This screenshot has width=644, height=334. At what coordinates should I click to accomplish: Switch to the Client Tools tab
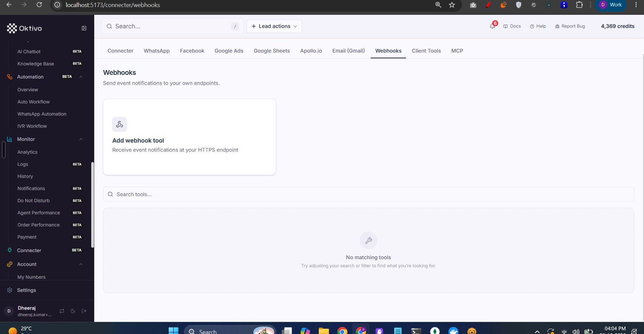click(426, 51)
